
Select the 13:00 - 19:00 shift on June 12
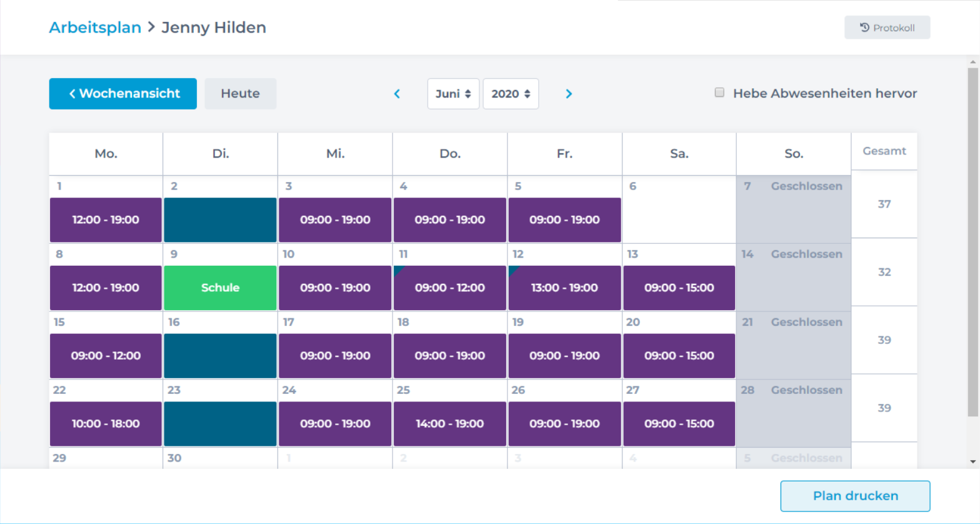(564, 288)
